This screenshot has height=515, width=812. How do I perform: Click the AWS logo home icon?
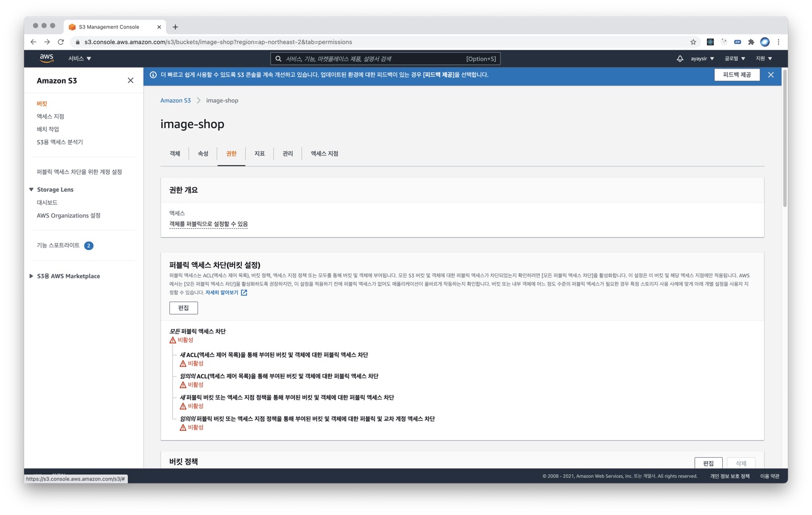[46, 58]
